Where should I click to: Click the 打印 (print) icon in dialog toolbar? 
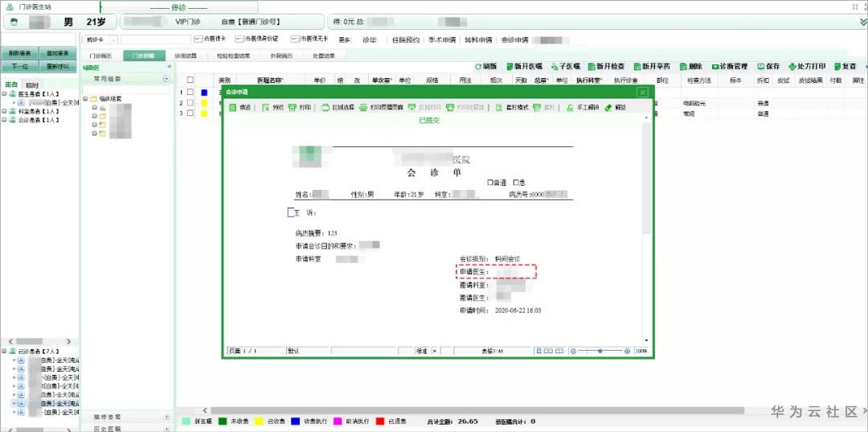293,108
